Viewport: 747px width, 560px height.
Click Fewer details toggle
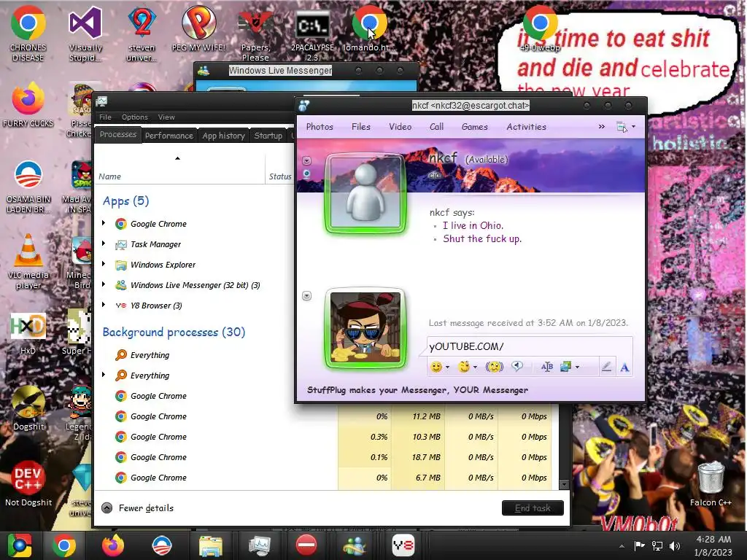coord(138,508)
